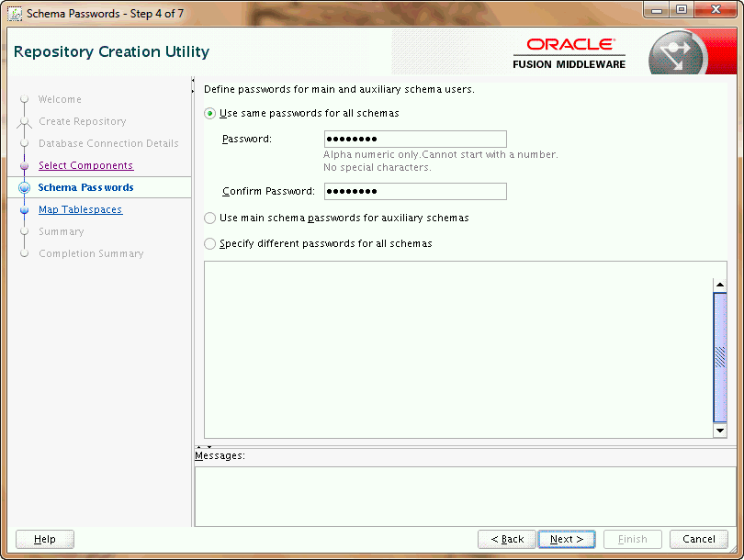Click the Schema Passwords active step bullet
This screenshot has width=744, height=560.
pos(24,188)
